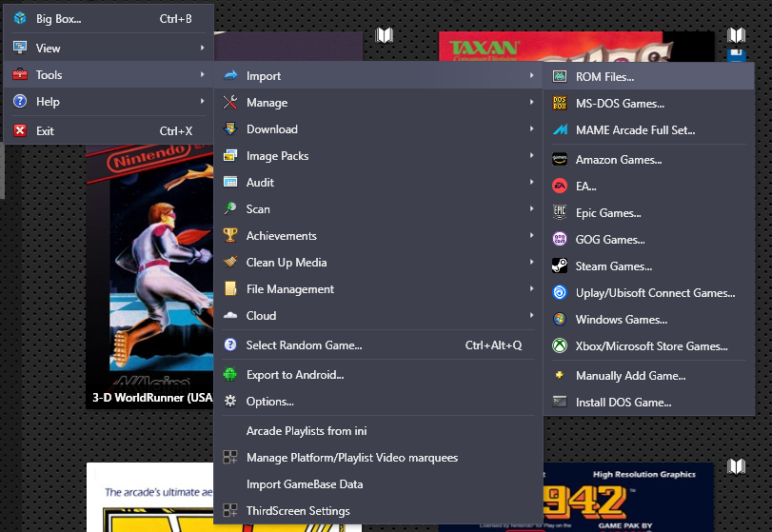Click the ROM Files invader icon
The height and width of the screenshot is (532, 772).
click(x=560, y=76)
